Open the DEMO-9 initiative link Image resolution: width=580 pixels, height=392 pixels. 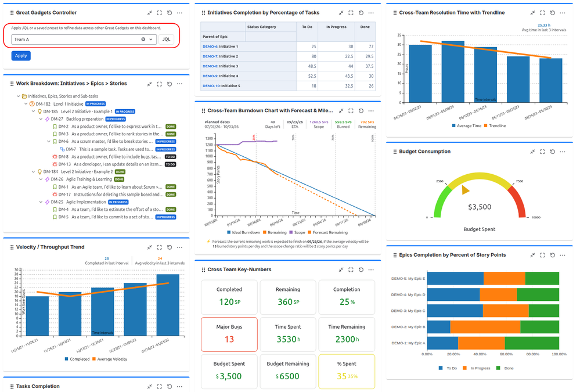click(x=210, y=76)
